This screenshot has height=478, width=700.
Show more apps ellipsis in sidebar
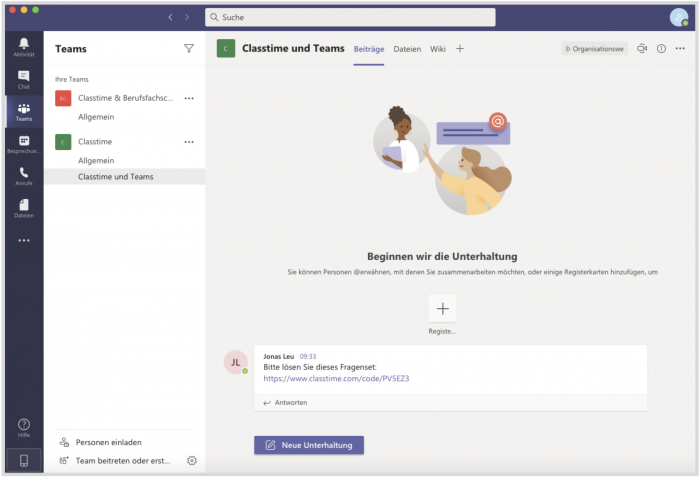[x=24, y=241]
